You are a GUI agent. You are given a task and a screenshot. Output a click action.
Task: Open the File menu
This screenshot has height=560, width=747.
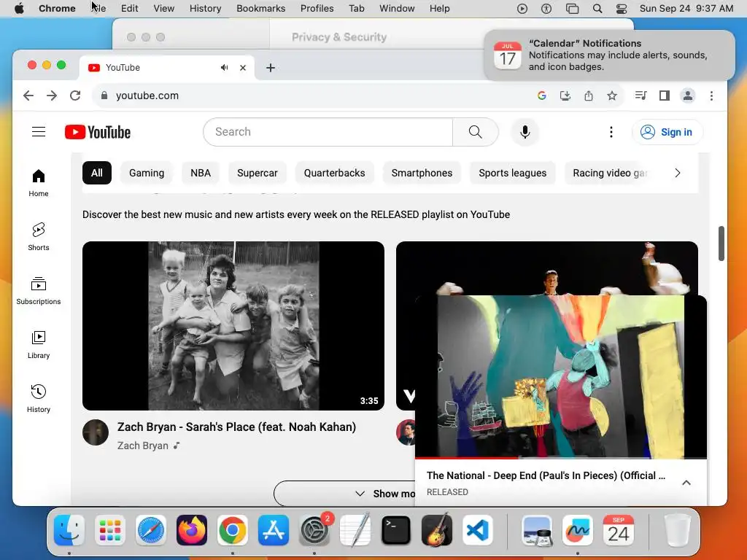coord(99,8)
